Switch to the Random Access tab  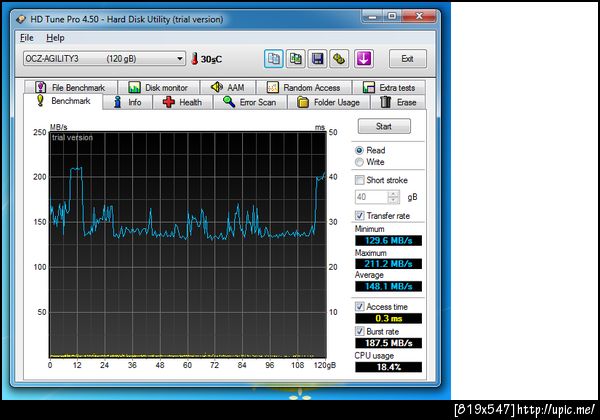pos(304,88)
